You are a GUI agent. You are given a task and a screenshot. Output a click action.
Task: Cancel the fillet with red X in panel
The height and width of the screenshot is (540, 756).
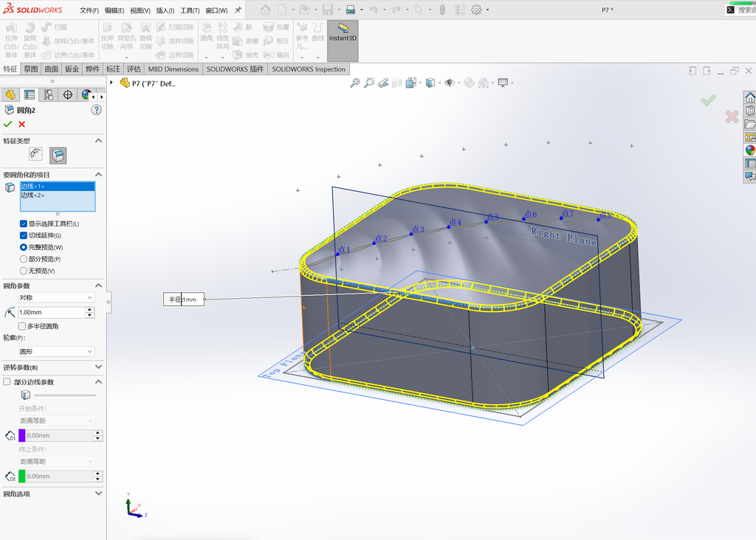tap(21, 124)
